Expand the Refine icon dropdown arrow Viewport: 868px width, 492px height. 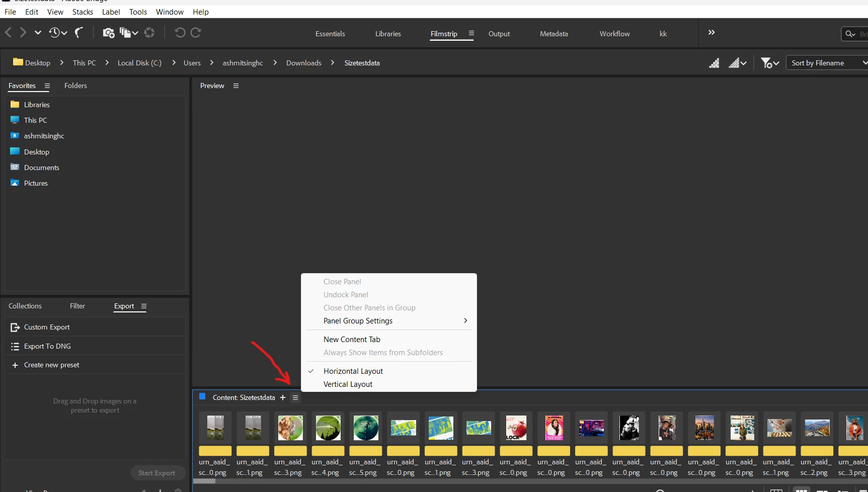coord(135,33)
